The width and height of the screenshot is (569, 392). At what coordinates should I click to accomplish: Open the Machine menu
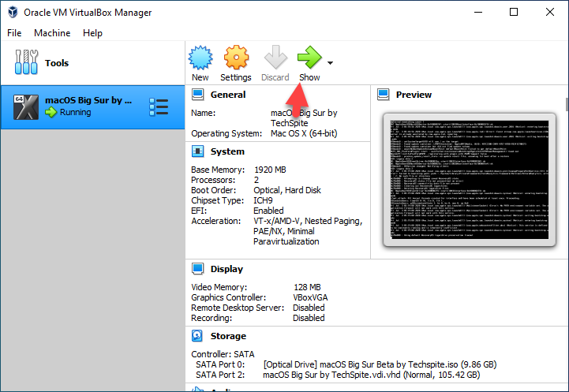[52, 33]
